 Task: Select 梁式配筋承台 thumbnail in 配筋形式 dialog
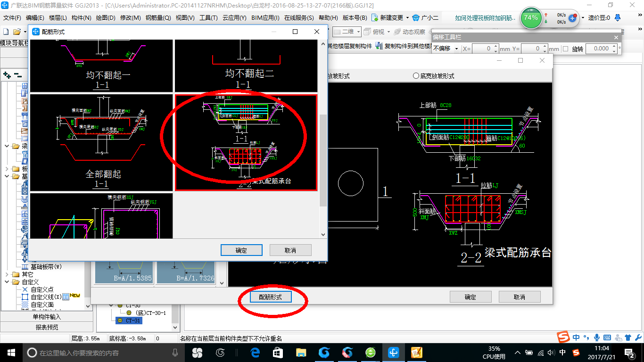(x=246, y=142)
